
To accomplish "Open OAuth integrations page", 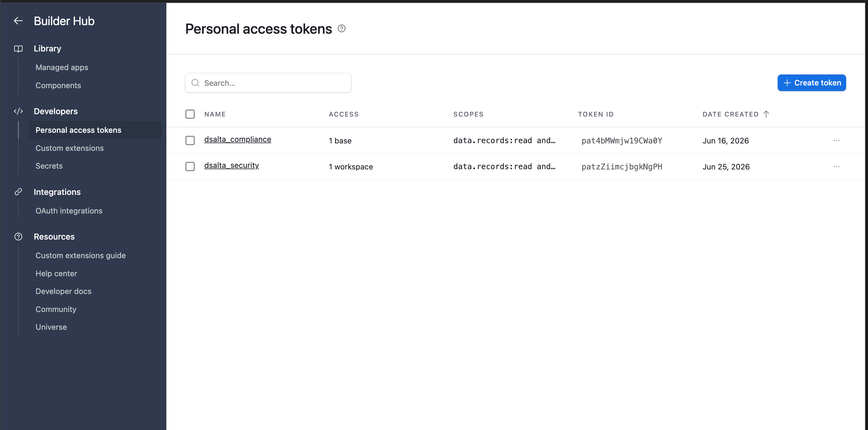I will tap(69, 211).
